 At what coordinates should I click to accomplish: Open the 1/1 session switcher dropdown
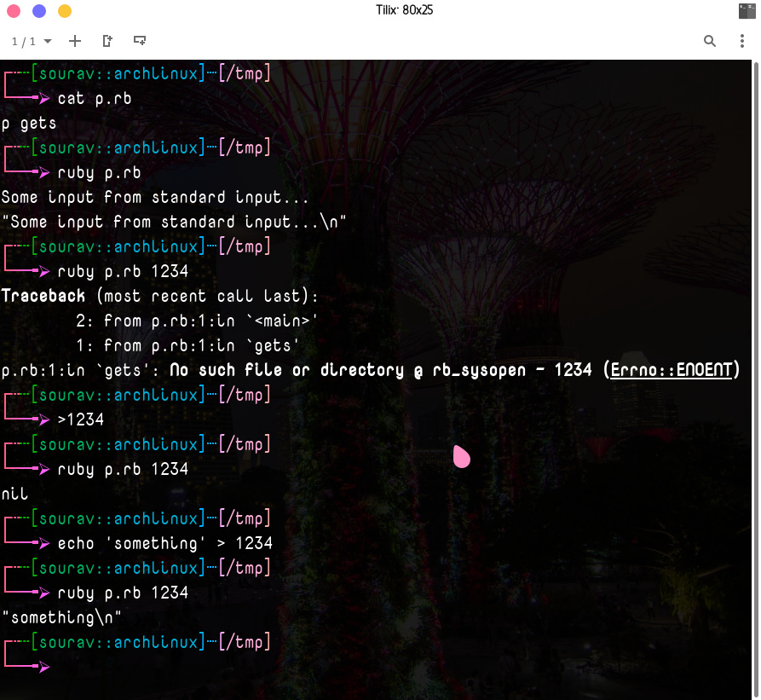tap(31, 41)
